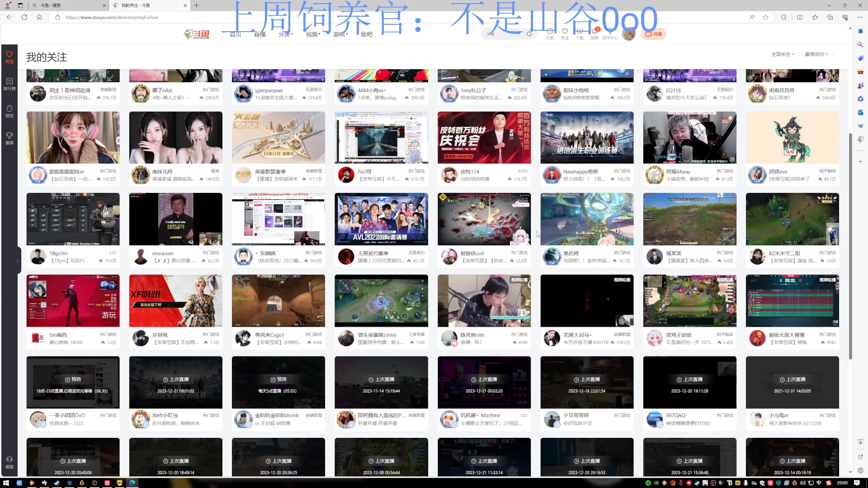This screenshot has height=488, width=868.
Task: Click the user avatar in the header
Action: 629,34
